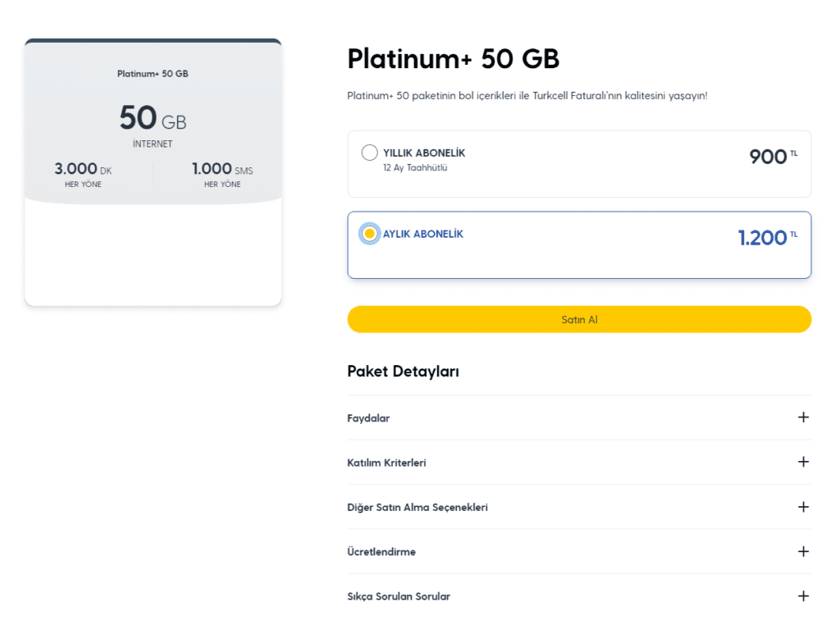Click the 1.000 SMS Her Yöne info
The height and width of the screenshot is (625, 840).
click(x=222, y=175)
